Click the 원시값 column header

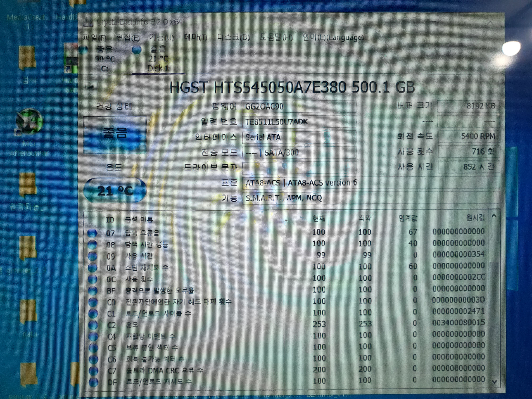(475, 218)
